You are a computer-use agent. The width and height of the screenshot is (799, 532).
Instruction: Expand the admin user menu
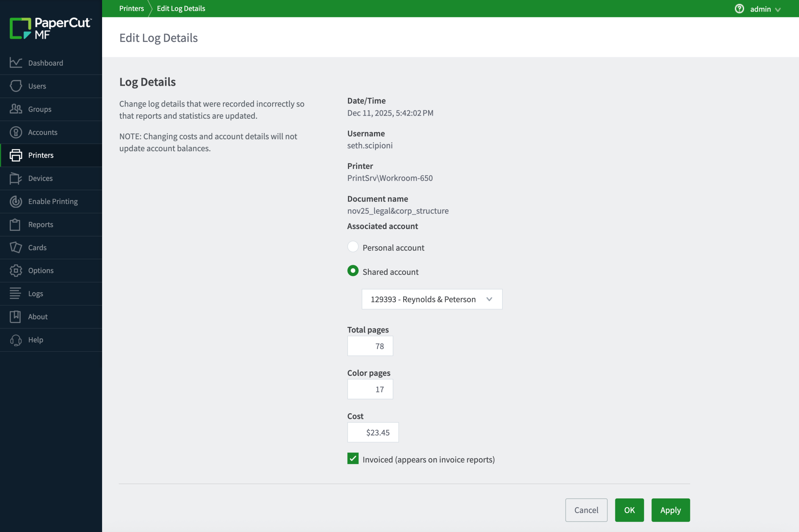point(765,9)
